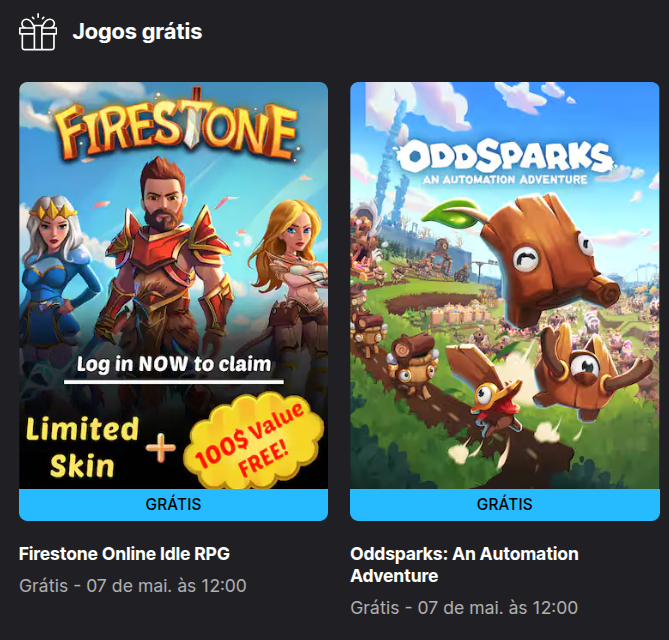Open the Oddsparks game cover thumbnail

(505, 285)
